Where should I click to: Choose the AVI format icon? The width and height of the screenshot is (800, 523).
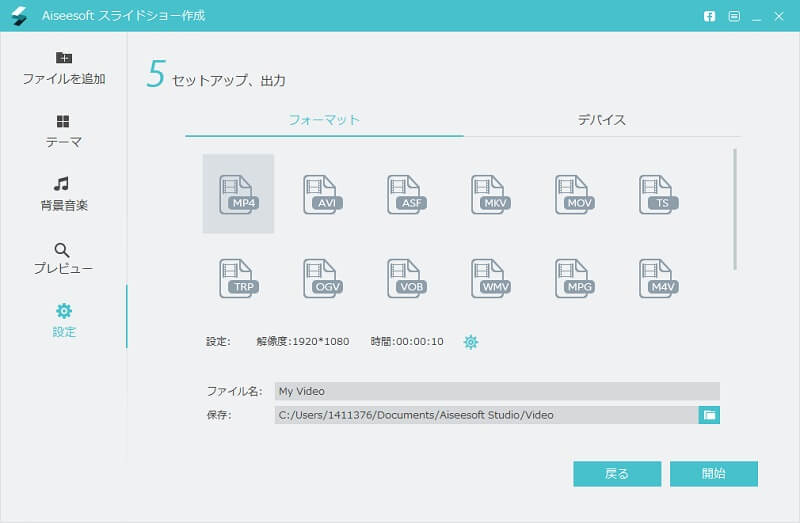322,194
